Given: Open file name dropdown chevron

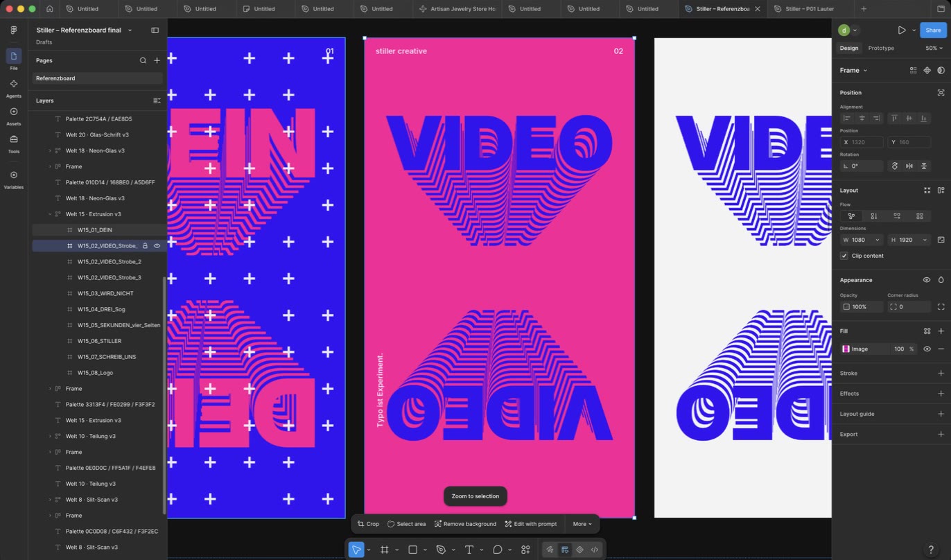Looking at the screenshot, I should click(x=130, y=30).
